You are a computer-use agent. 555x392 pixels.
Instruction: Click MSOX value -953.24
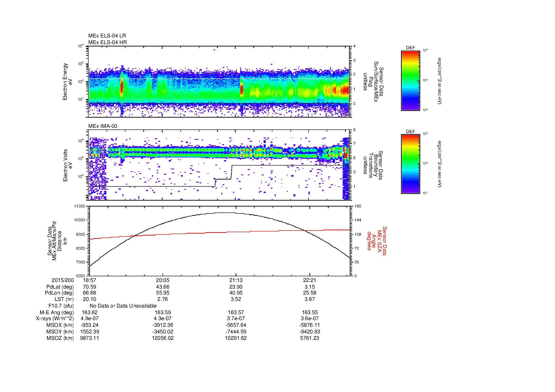click(x=90, y=325)
